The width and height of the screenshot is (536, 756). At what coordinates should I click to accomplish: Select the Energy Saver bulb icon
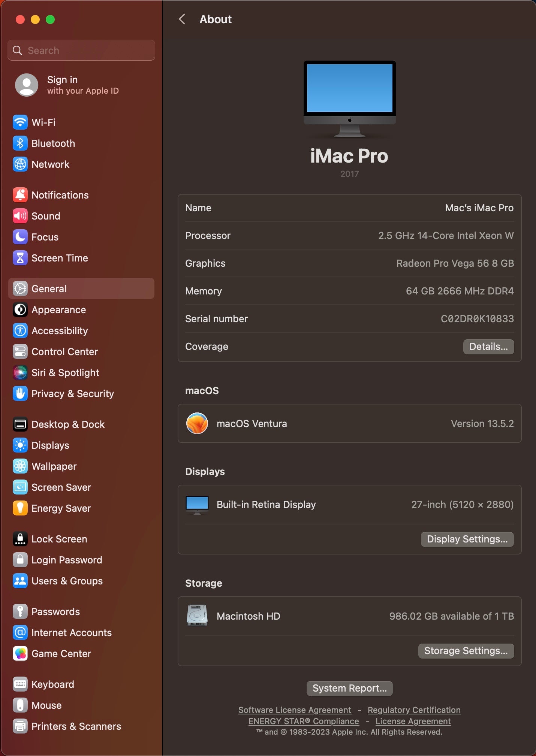pos(20,508)
